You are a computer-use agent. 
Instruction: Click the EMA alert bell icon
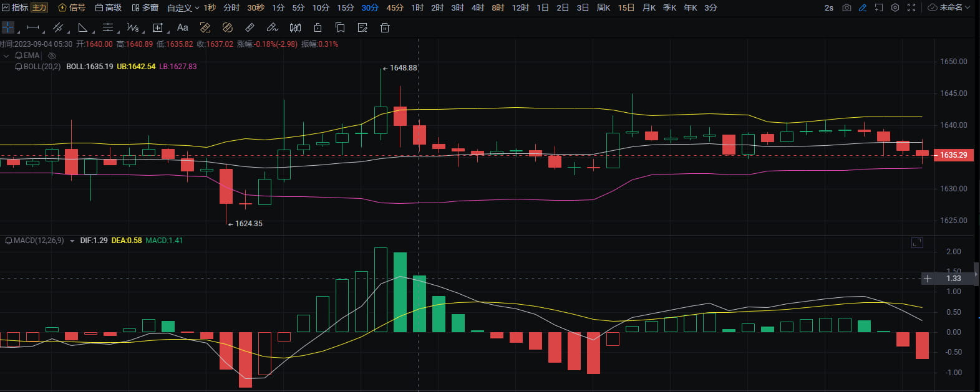pyautogui.click(x=19, y=55)
